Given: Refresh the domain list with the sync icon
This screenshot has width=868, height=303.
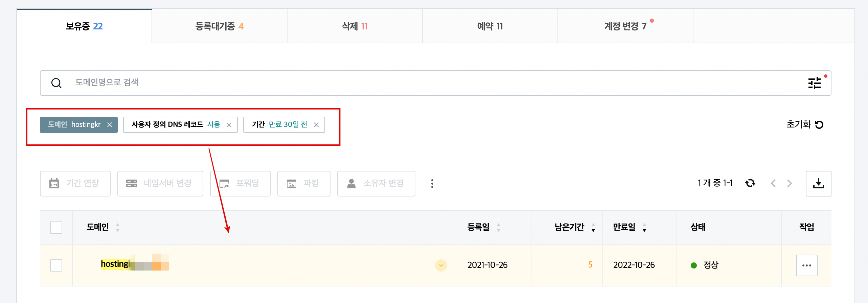Looking at the screenshot, I should pos(750,183).
